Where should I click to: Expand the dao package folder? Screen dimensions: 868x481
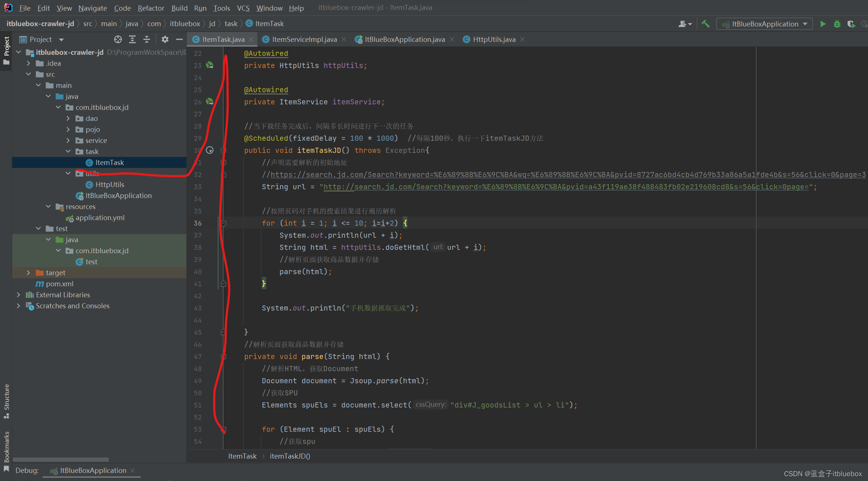point(68,118)
